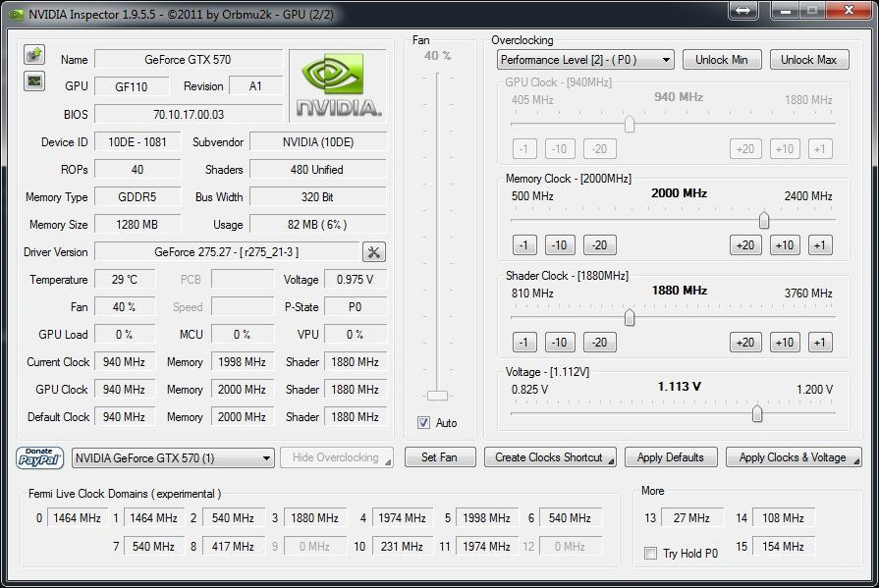879x588 pixels.
Task: Click Shader Clock -1 button
Action: pos(524,342)
